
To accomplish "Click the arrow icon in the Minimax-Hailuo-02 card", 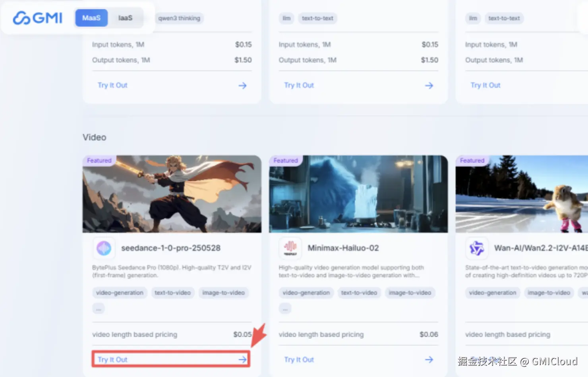I will [429, 360].
